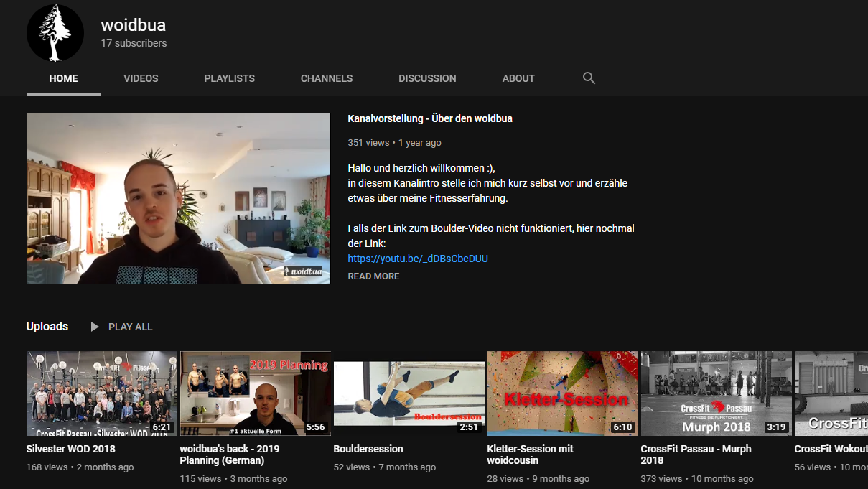868x489 pixels.
Task: Open the Kletter-Session video thumbnail
Action: pyautogui.click(x=563, y=393)
